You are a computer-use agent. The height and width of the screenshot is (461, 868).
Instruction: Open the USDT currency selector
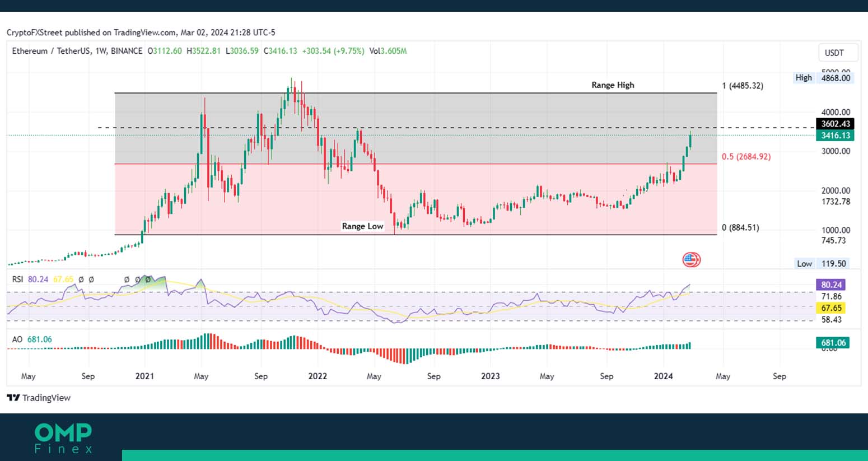[838, 53]
